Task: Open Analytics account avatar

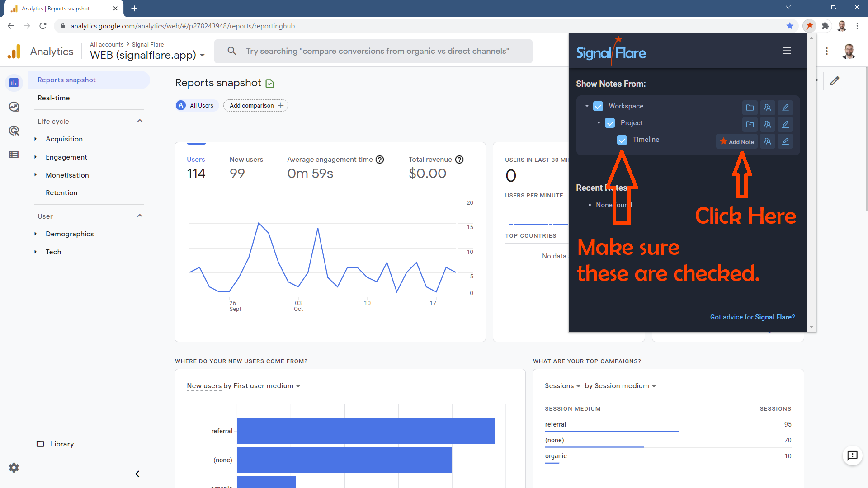Action: [849, 51]
